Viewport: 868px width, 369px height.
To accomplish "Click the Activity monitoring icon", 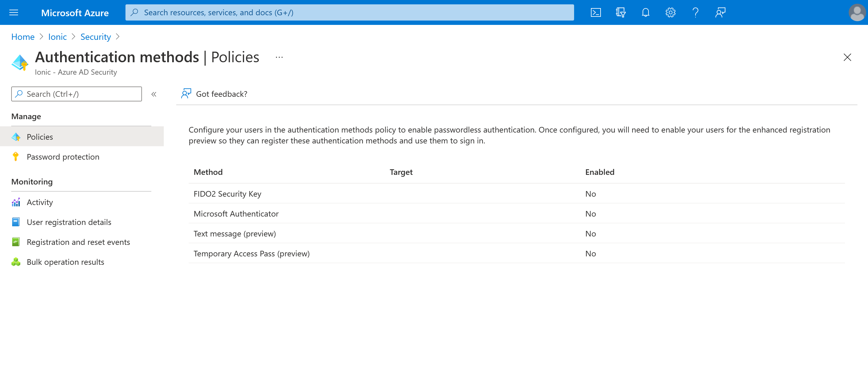I will click(x=16, y=202).
